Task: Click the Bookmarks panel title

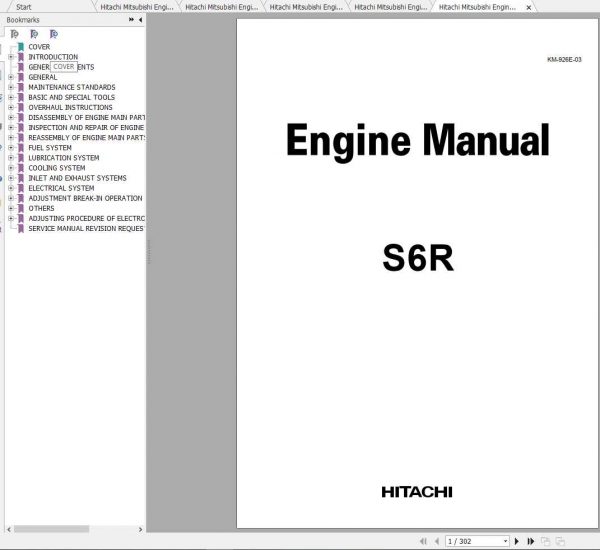Action: click(x=23, y=20)
